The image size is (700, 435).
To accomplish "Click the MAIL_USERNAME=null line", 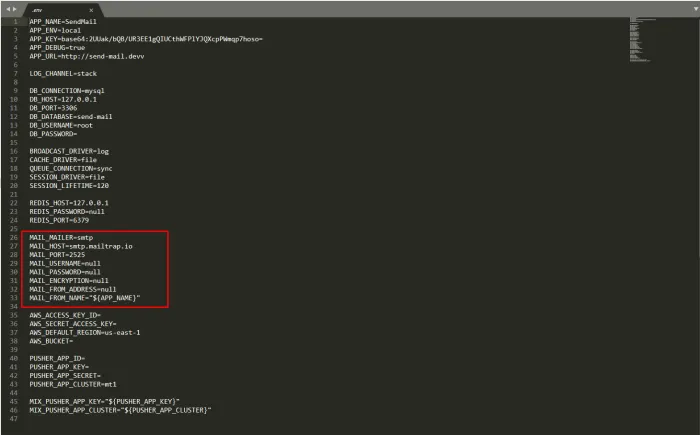I will (65, 264).
